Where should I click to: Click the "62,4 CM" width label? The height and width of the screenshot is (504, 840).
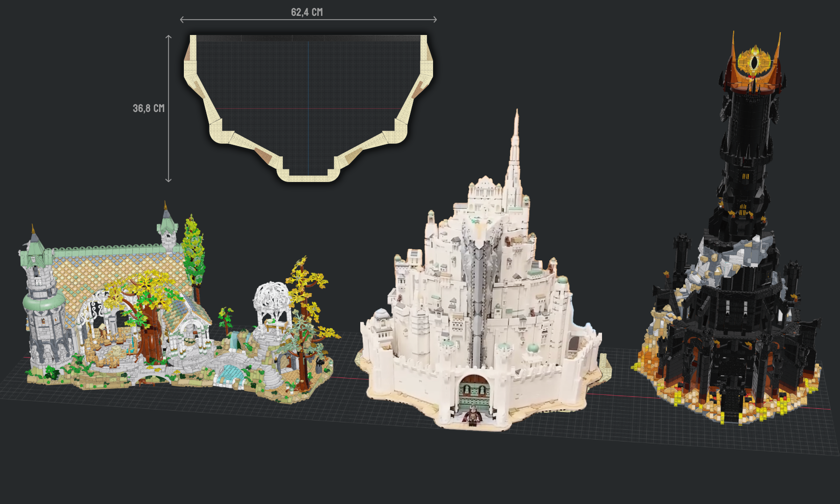(x=307, y=12)
